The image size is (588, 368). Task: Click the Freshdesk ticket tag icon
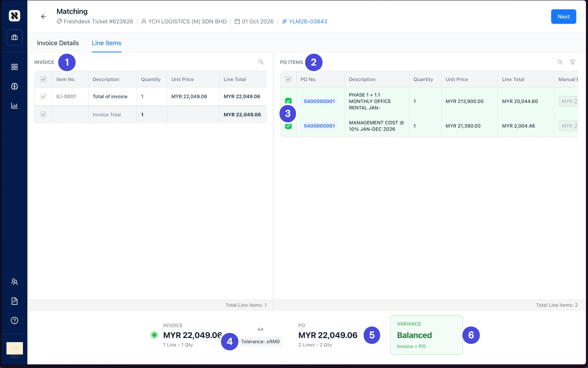click(x=59, y=21)
